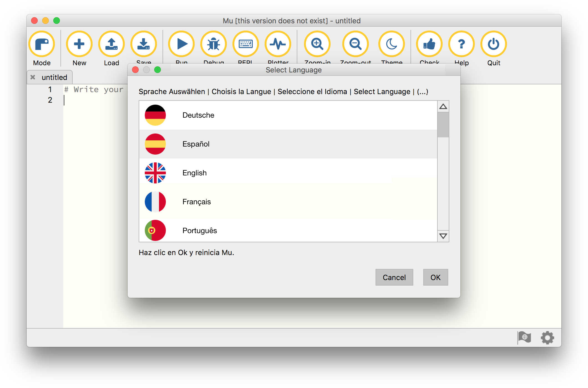Run the code Checker
588x388 pixels.
coord(429,44)
